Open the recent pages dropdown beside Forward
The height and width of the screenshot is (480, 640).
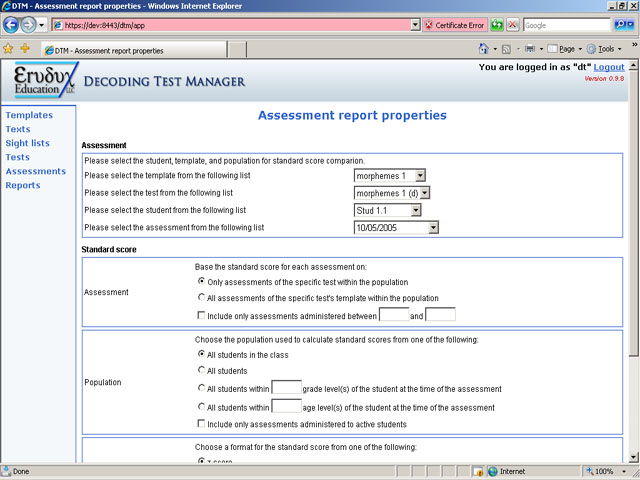[x=41, y=25]
